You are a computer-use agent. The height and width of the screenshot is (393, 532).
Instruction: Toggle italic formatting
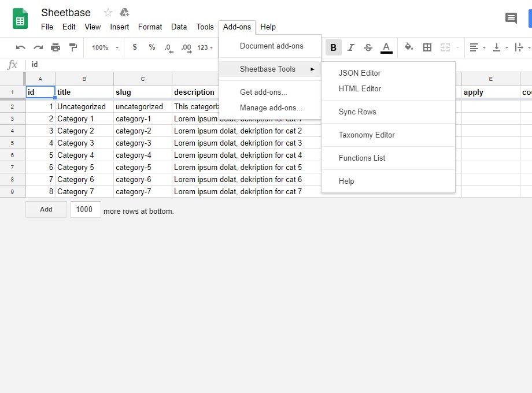(x=351, y=47)
